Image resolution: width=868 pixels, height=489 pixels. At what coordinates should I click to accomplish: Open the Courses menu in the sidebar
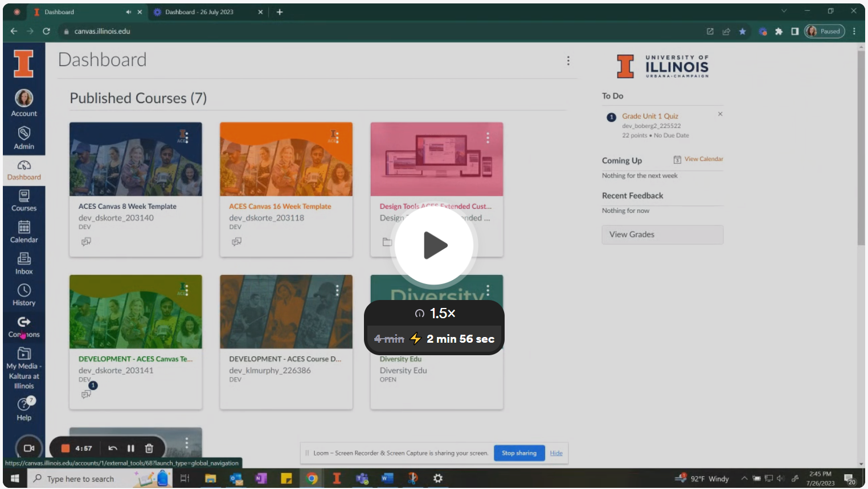(x=24, y=201)
